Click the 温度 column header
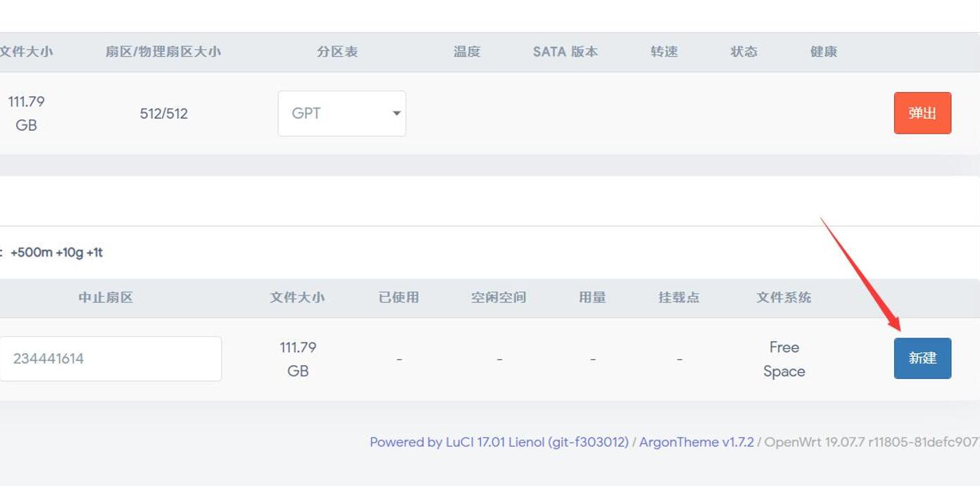 click(x=467, y=52)
